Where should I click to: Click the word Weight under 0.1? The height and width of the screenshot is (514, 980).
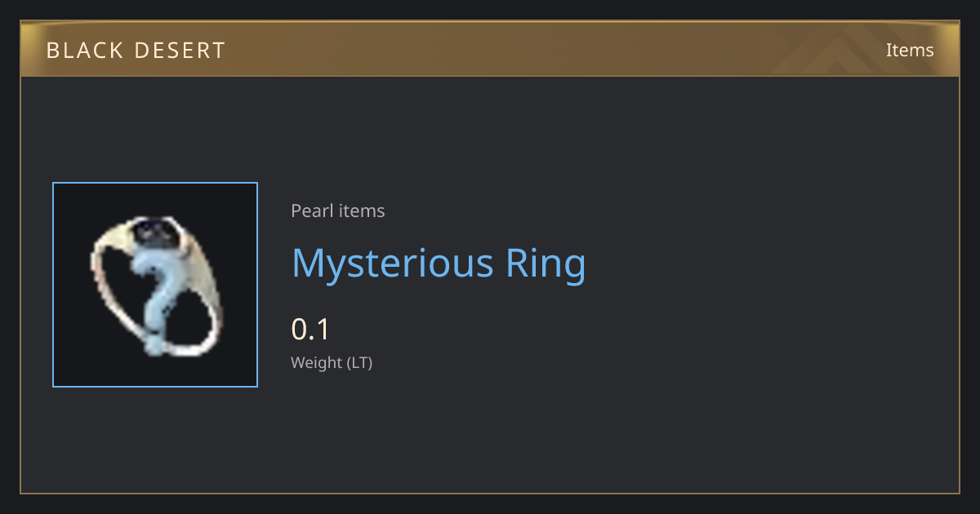[317, 363]
